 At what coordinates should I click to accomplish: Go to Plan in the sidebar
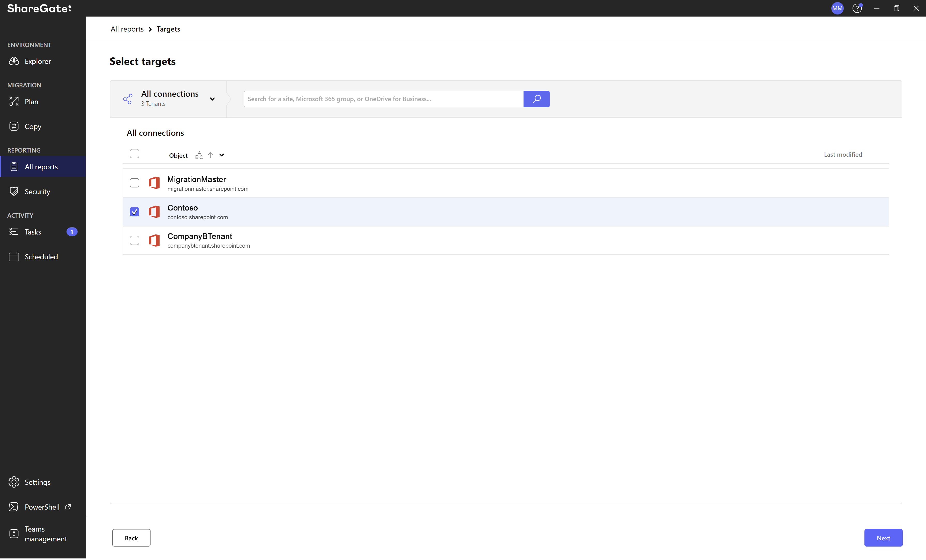coord(43,101)
